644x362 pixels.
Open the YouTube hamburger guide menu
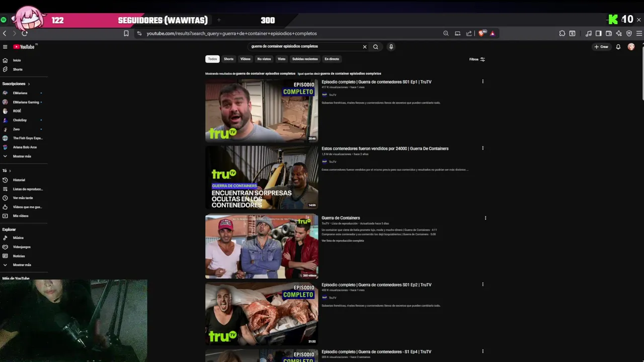(x=5, y=47)
